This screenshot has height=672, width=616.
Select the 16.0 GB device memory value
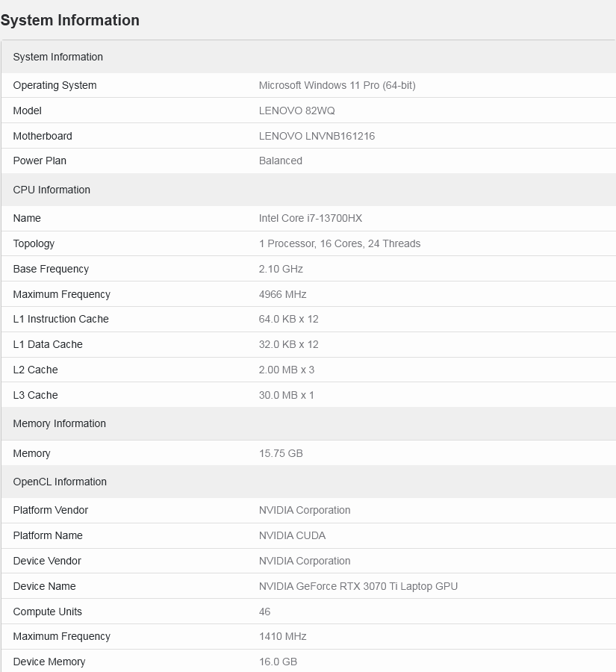pyautogui.click(x=278, y=662)
